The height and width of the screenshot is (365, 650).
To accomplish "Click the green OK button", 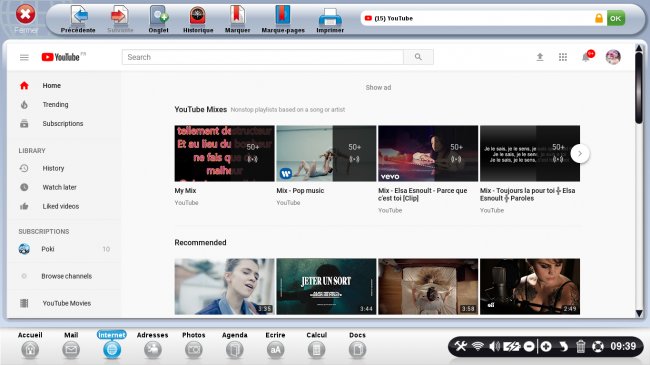I will click(616, 18).
